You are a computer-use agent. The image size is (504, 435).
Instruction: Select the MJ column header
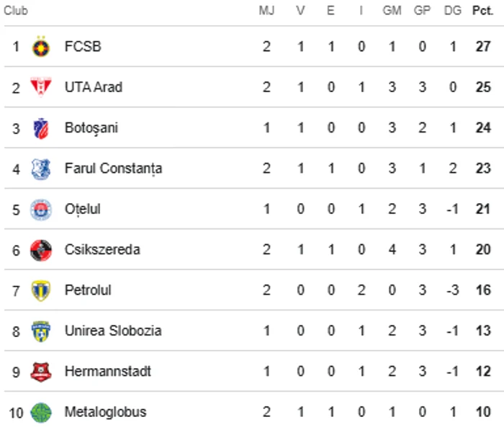266,12
